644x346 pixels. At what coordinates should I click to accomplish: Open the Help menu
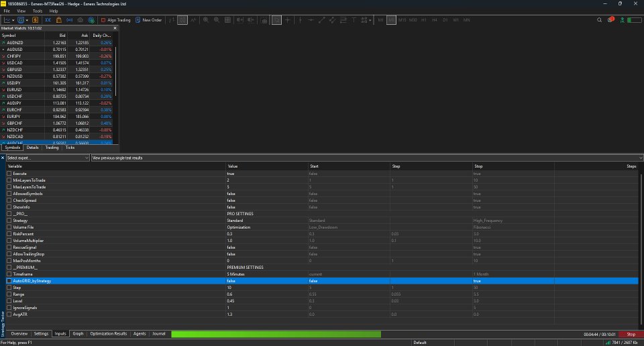coord(54,11)
